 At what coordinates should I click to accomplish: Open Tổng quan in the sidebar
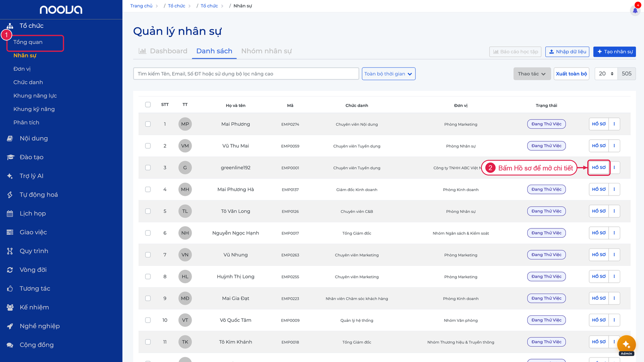tap(28, 42)
